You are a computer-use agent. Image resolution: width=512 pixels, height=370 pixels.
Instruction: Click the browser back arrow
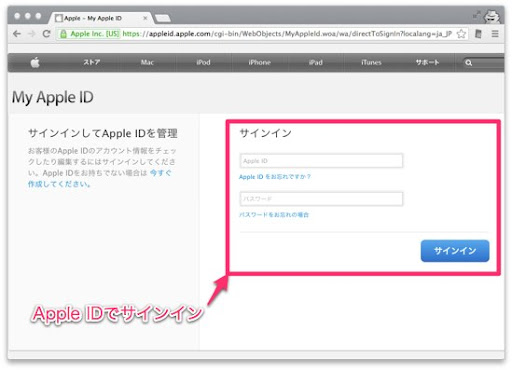point(17,34)
